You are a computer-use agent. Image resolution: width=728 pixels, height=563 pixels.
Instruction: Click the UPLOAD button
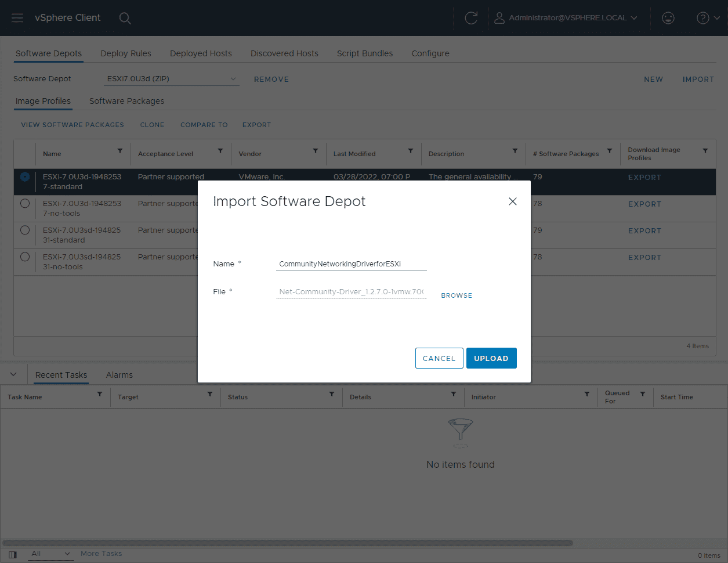tap(491, 358)
